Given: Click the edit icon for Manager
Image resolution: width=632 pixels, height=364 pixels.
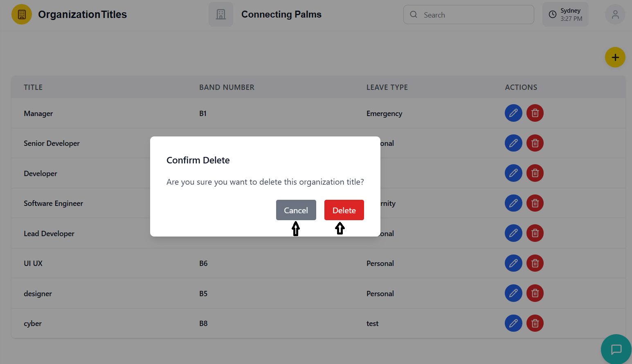Looking at the screenshot, I should (513, 113).
